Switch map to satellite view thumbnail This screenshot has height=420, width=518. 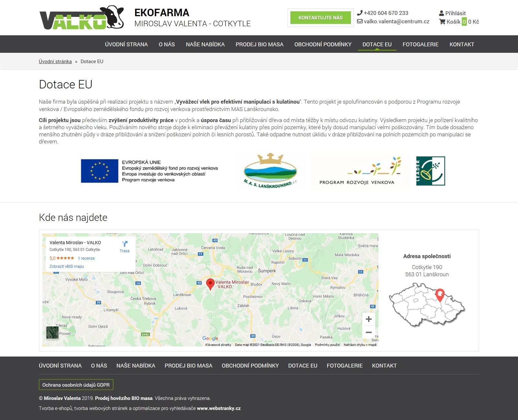[52, 333]
